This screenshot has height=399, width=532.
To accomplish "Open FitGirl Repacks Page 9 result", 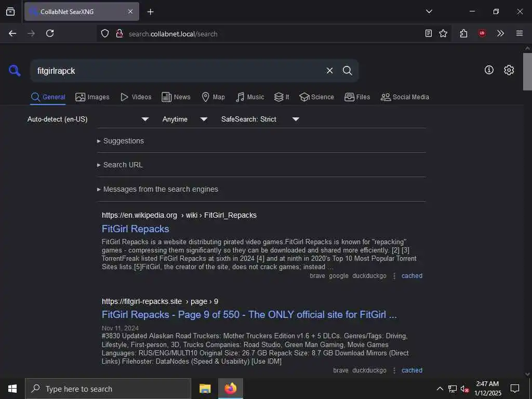I will [249, 315].
